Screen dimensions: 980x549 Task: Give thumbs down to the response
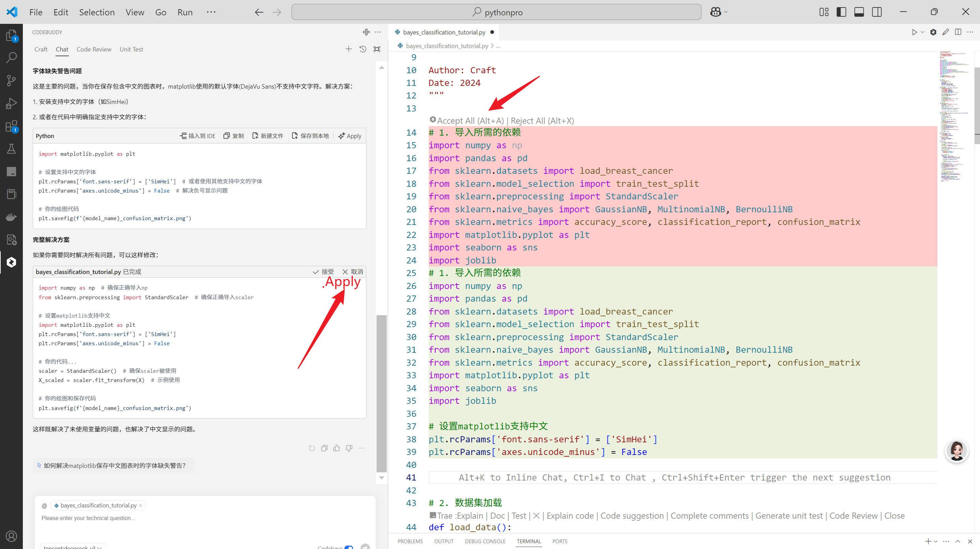[x=349, y=448]
